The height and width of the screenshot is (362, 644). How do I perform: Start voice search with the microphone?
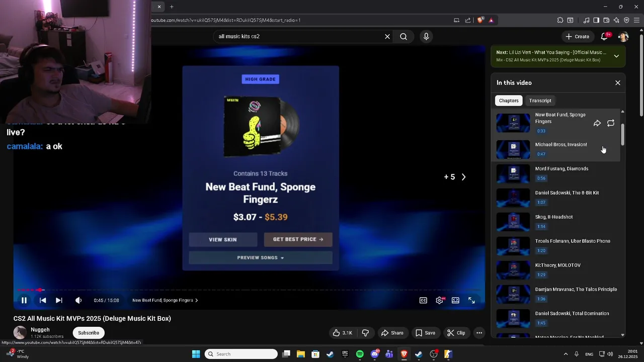click(426, 36)
